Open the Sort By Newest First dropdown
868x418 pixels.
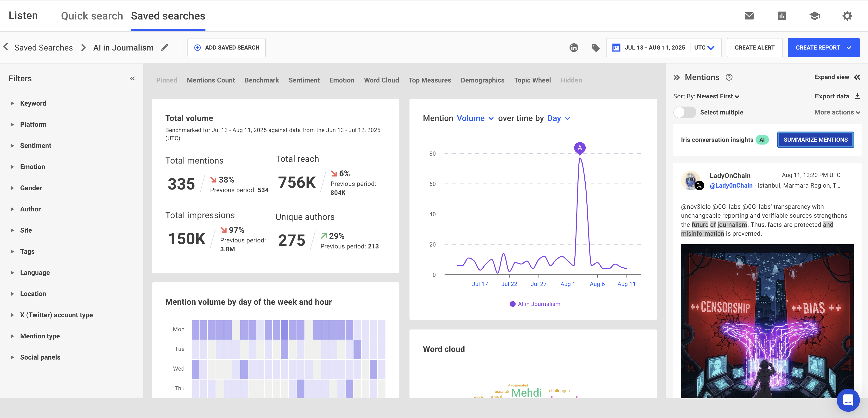click(x=718, y=96)
